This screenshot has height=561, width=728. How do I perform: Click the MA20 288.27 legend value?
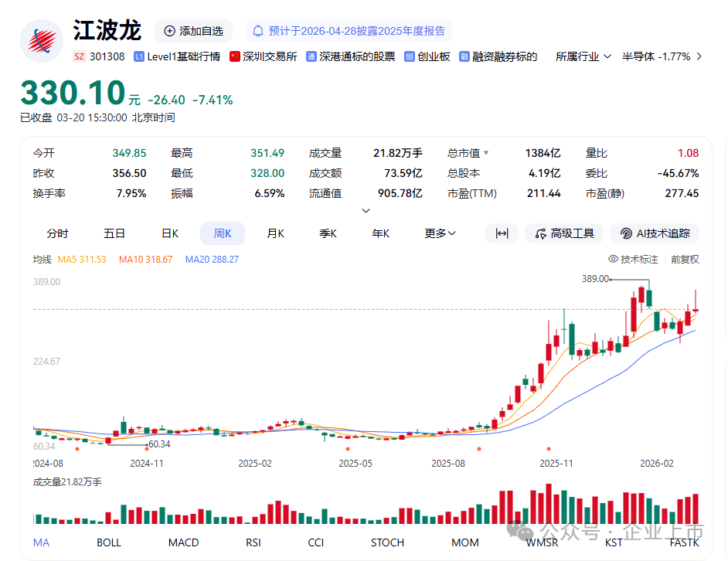click(213, 259)
